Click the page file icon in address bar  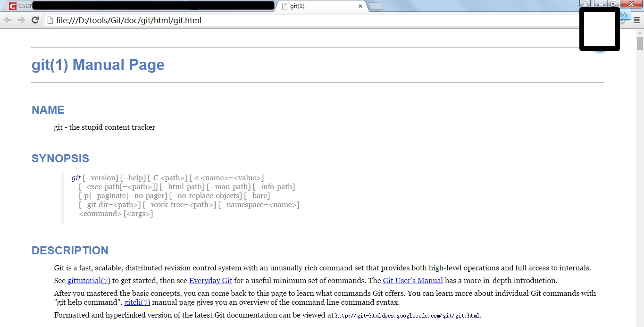(x=50, y=20)
